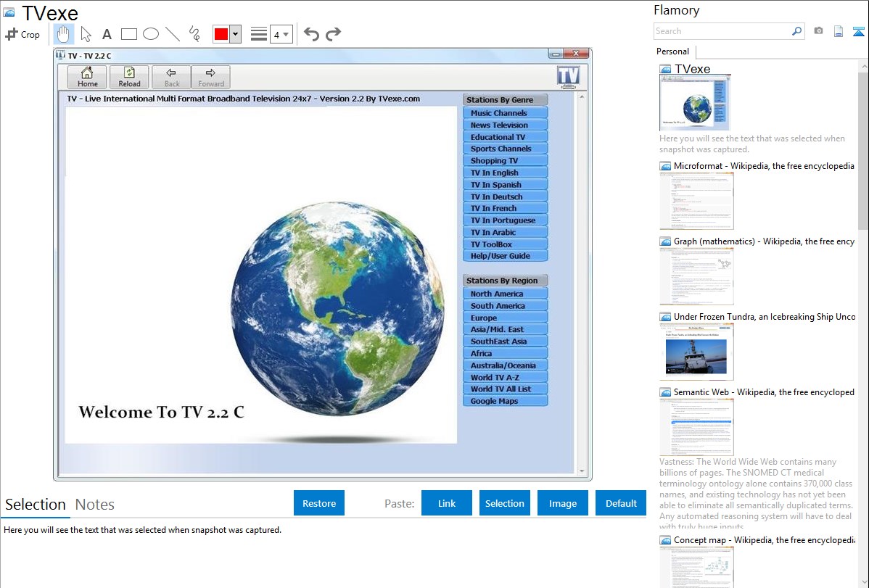Click Home button in TV window

[87, 77]
